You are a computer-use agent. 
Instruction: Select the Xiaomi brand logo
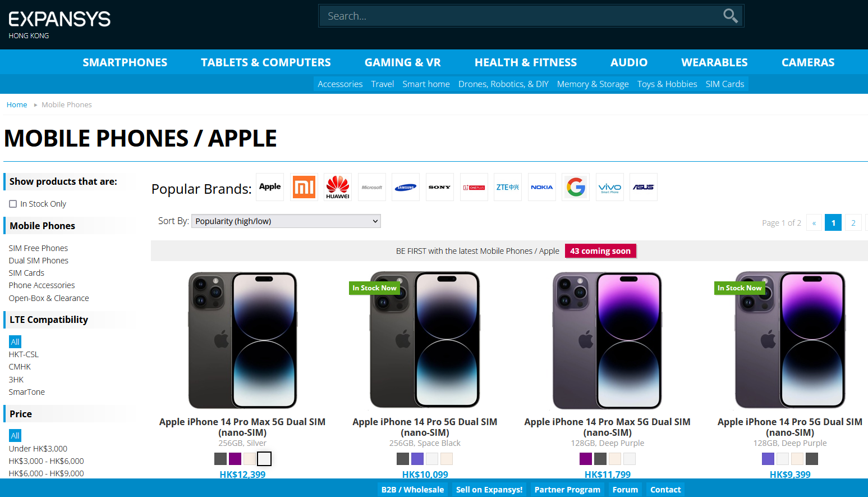tap(304, 187)
